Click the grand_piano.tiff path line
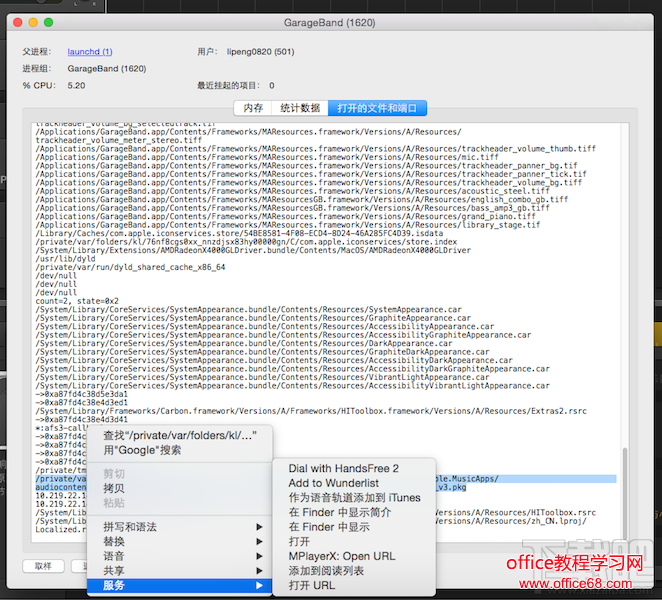 click(285, 216)
